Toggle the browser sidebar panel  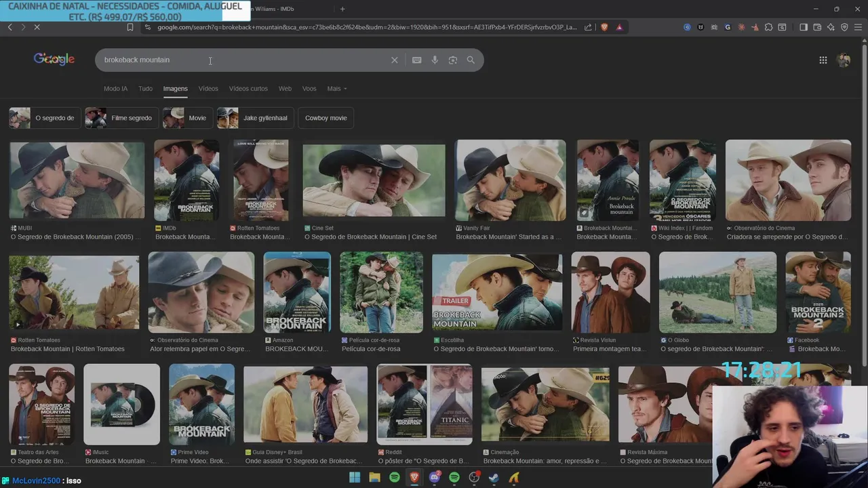coord(804,27)
